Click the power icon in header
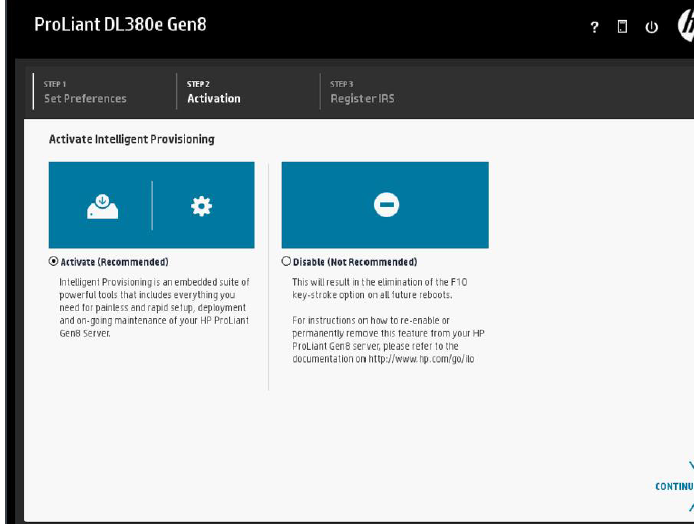The width and height of the screenshot is (694, 524). (651, 27)
